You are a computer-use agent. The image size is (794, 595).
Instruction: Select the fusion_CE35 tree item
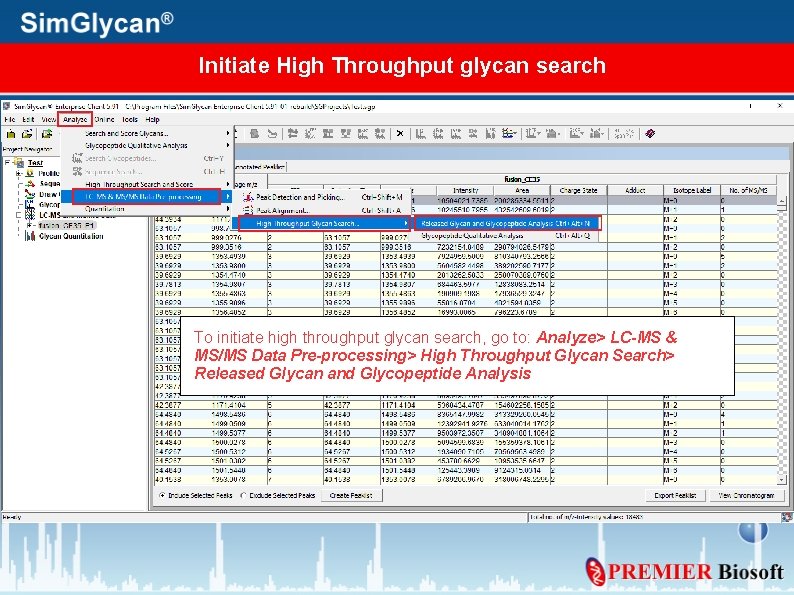[66, 225]
